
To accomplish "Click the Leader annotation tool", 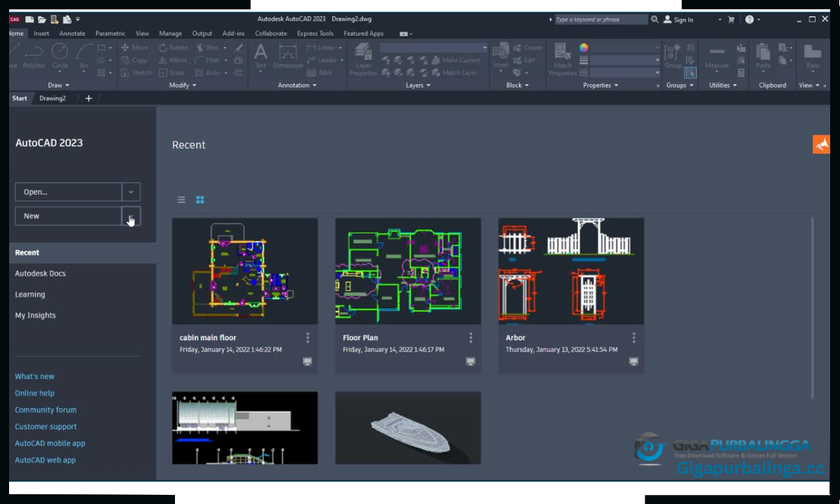I will pos(322,60).
